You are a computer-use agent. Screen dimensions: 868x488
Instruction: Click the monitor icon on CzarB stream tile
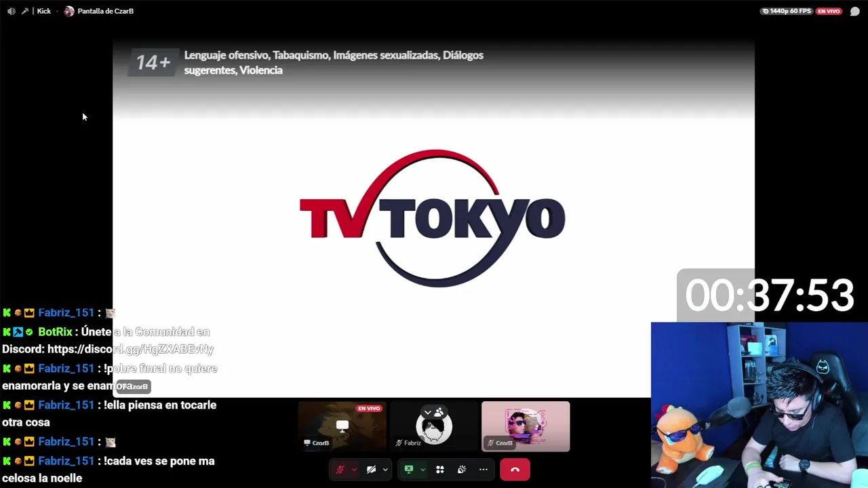[342, 426]
